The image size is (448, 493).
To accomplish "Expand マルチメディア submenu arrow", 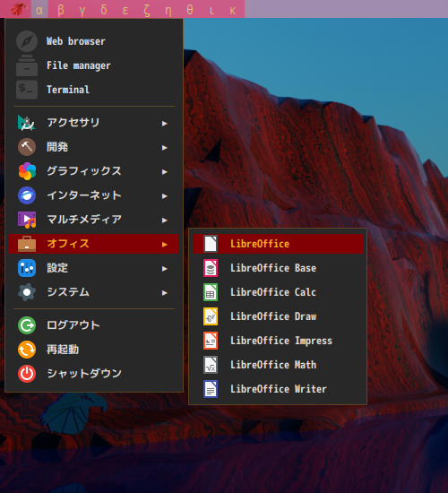I will [165, 221].
